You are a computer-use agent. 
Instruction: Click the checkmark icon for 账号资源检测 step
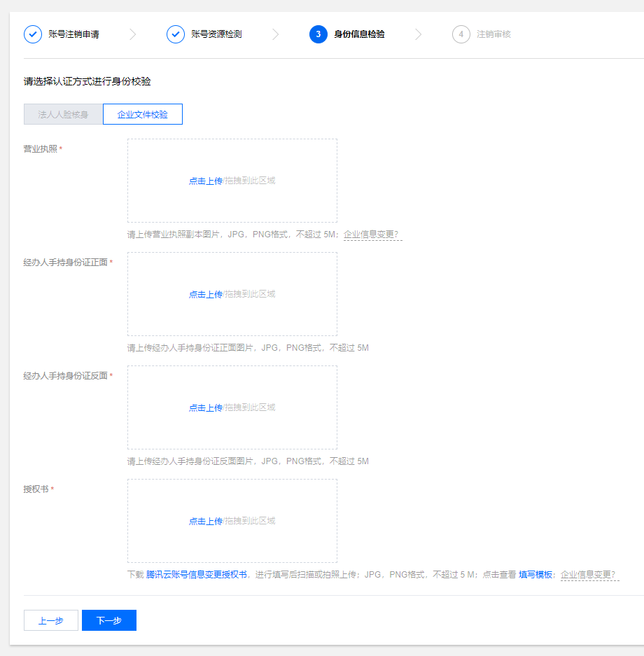pos(176,34)
